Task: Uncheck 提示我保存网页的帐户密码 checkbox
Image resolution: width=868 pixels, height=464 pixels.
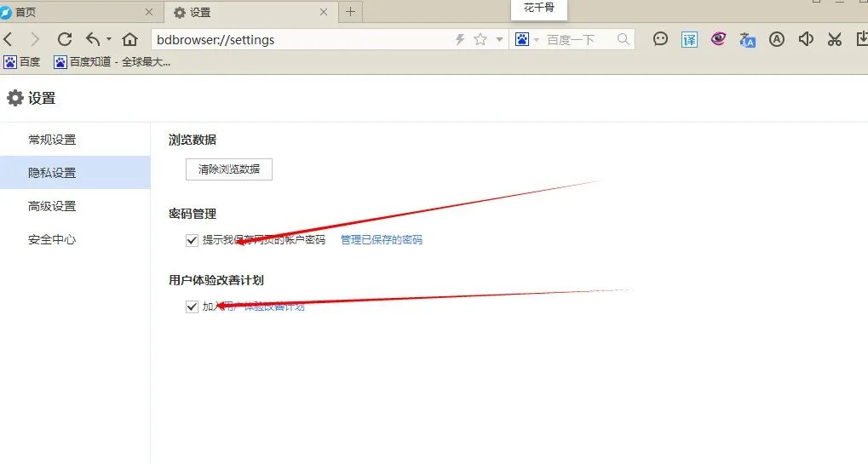Action: pyautogui.click(x=192, y=240)
